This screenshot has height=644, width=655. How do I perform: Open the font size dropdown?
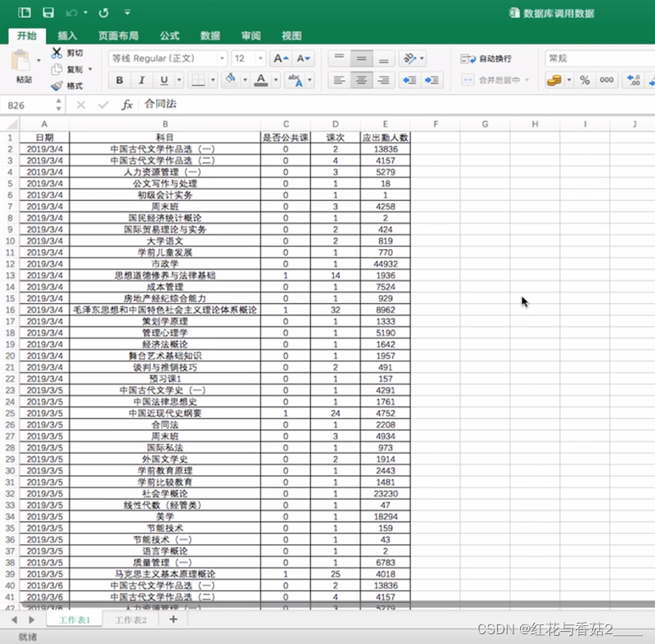(260, 58)
